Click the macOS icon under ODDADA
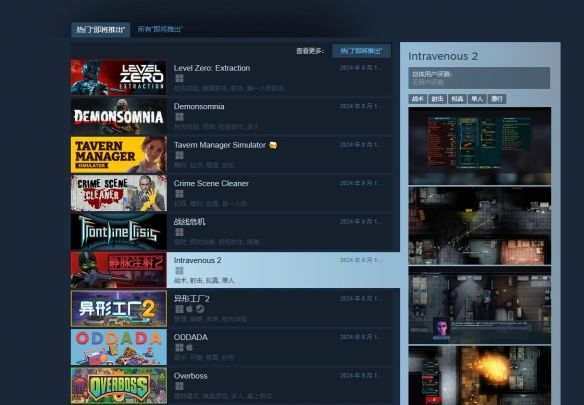The height and width of the screenshot is (405, 584). 189,348
